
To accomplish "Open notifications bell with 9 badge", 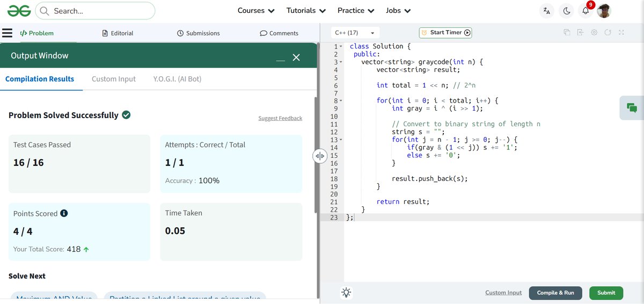I will coord(586,11).
